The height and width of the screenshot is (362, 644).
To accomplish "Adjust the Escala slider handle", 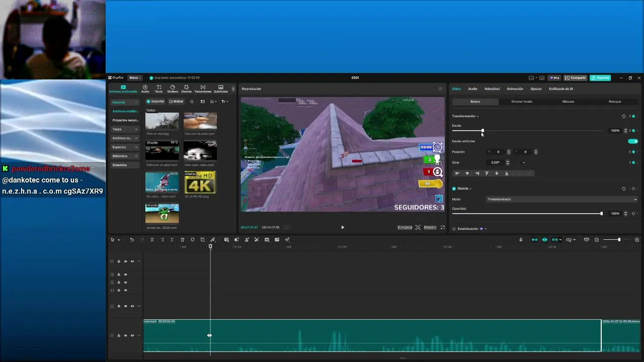I will pos(482,131).
